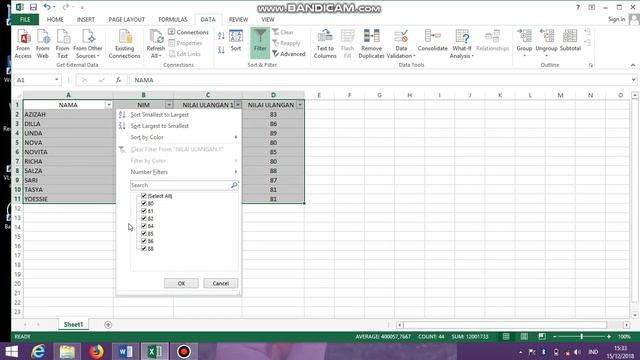Uncheck the 84 value checkbox
This screenshot has width=640, height=360.
coord(144,226)
